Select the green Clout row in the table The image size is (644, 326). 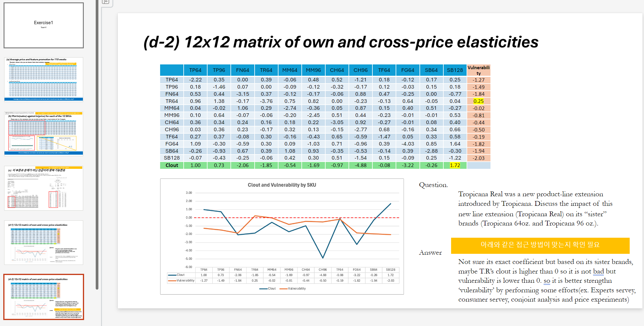(x=172, y=165)
